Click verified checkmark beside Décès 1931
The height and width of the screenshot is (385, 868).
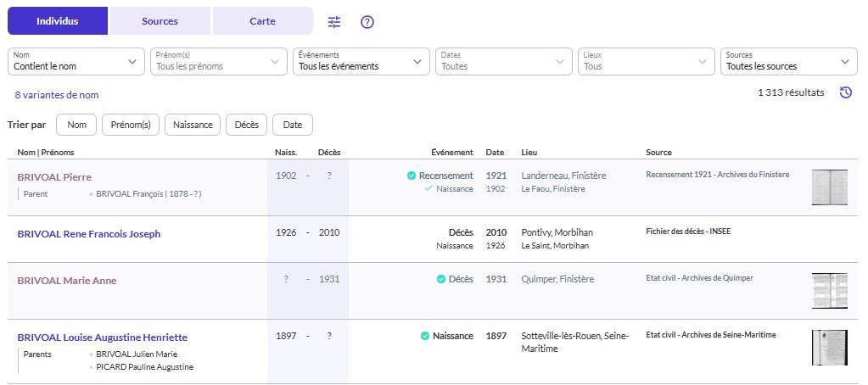tap(441, 280)
